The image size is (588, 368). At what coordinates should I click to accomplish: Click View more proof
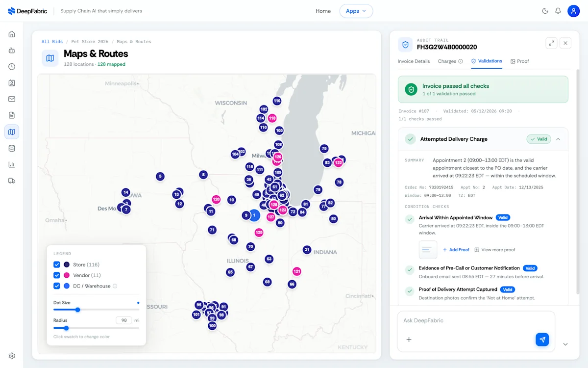(x=495, y=250)
